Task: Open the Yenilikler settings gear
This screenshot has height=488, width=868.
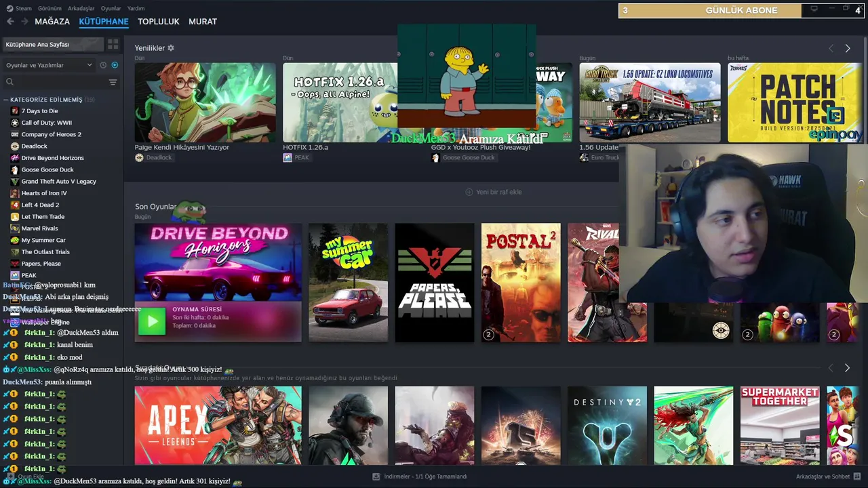Action: [171, 48]
